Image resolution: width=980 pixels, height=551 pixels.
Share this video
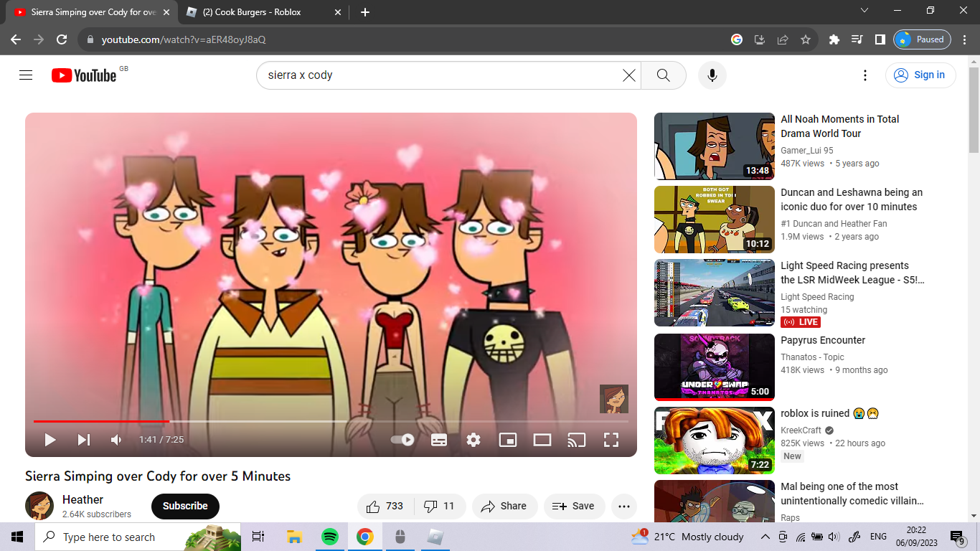504,506
